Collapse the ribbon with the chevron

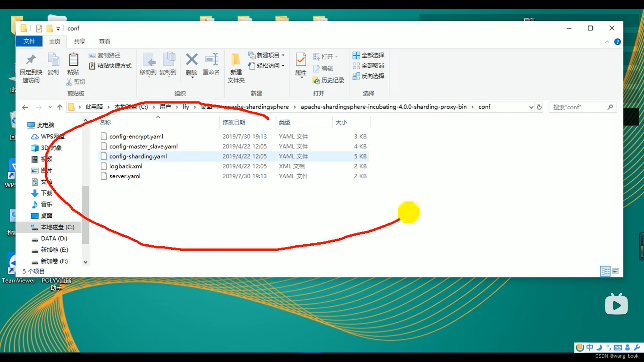coord(607,42)
